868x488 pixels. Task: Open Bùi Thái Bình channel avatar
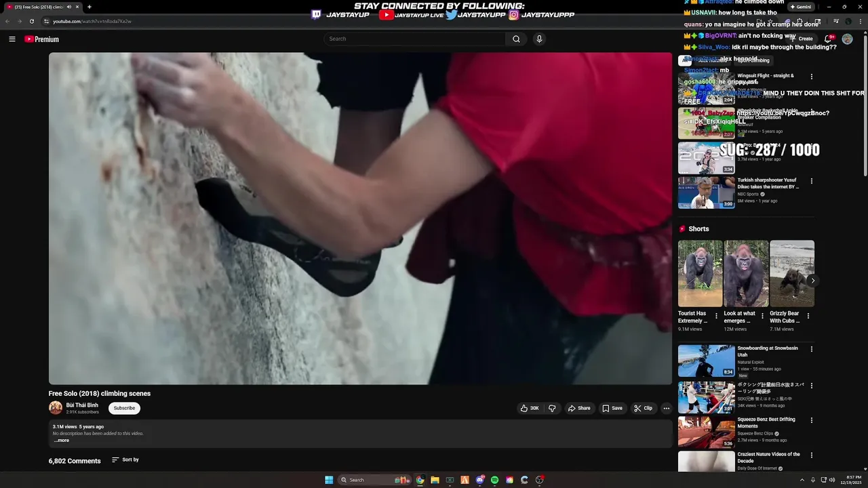(56, 408)
